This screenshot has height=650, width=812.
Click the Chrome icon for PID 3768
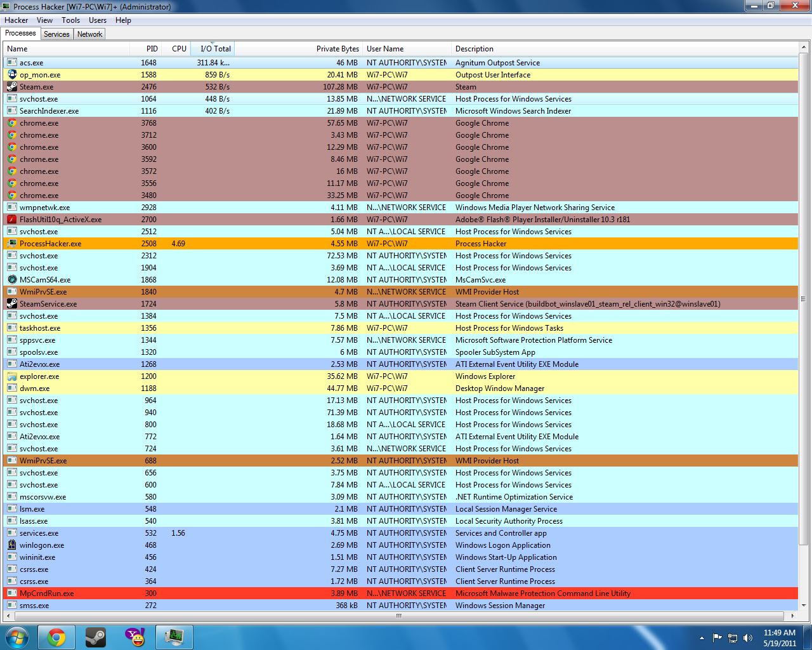(x=12, y=123)
